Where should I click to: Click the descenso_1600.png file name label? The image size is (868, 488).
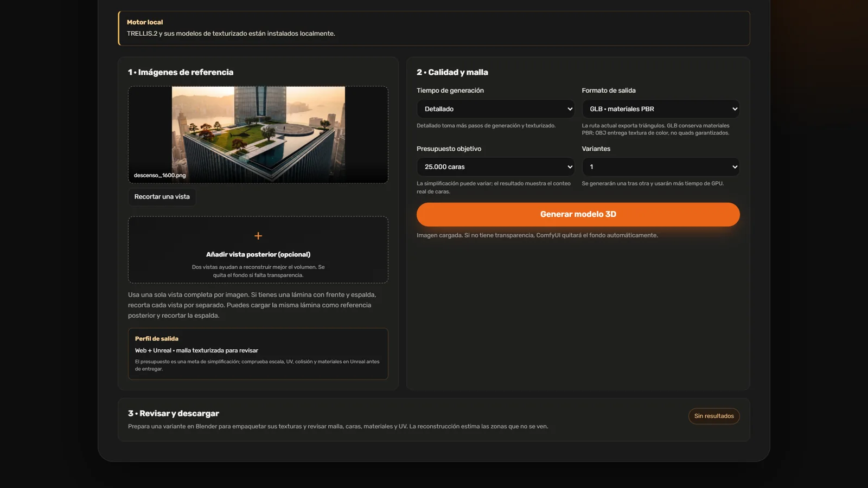[159, 175]
